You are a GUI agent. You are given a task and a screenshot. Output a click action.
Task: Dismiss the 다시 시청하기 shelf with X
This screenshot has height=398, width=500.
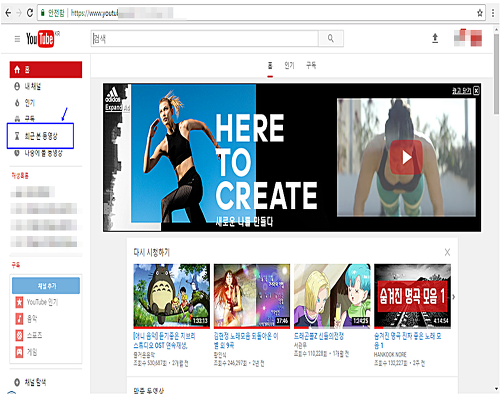(447, 252)
